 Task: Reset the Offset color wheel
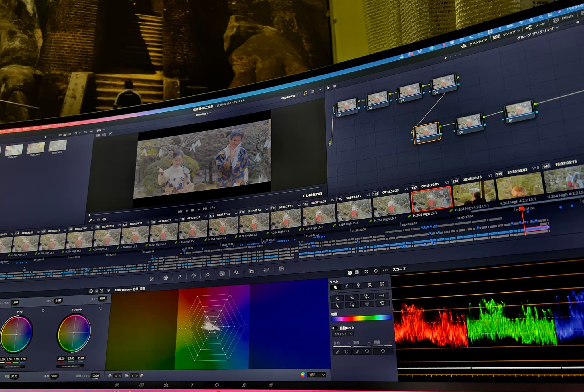101,308
